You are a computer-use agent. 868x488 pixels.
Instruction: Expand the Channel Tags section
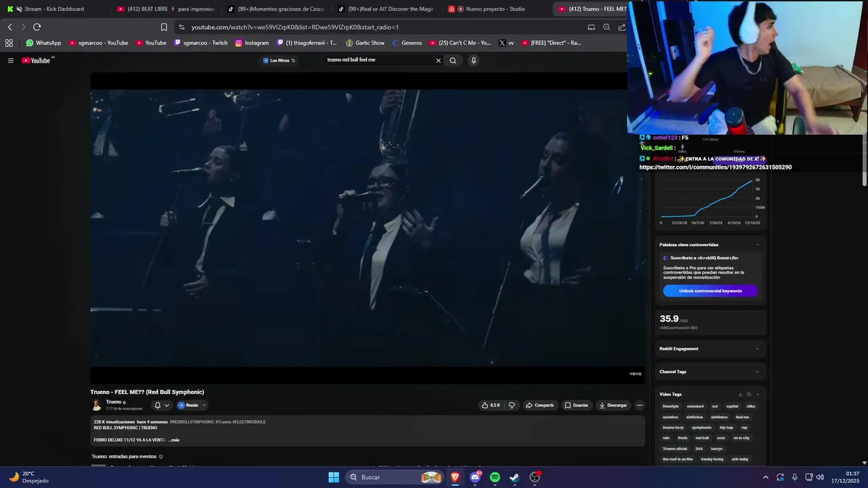[x=757, y=371]
